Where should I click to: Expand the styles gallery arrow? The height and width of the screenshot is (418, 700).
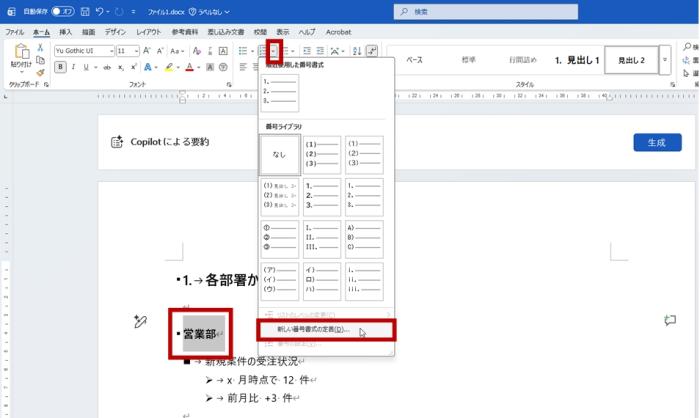point(666,61)
